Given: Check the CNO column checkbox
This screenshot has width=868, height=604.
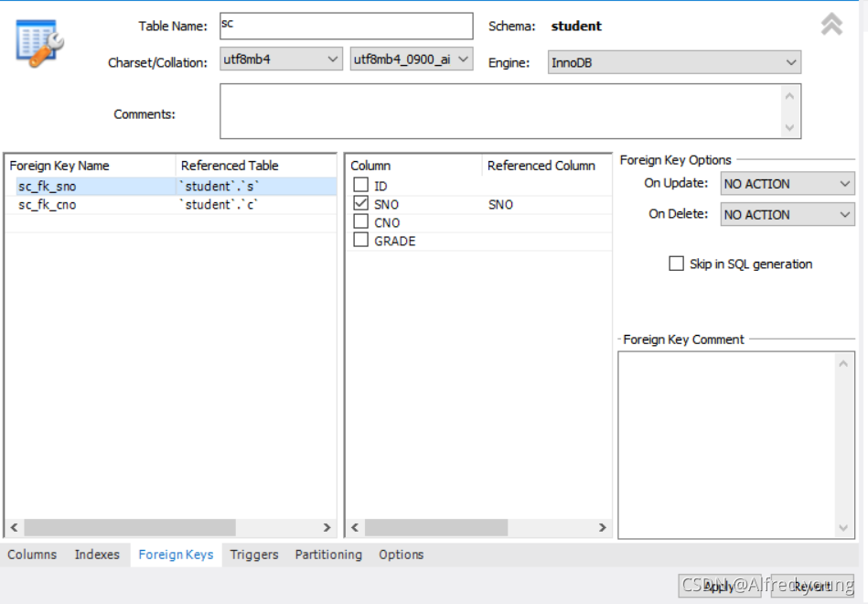Looking at the screenshot, I should [361, 221].
